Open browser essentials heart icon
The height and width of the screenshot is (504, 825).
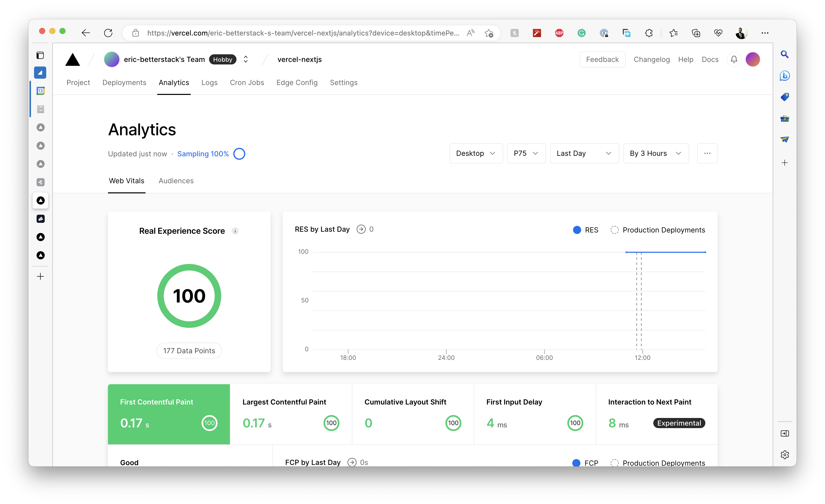pyautogui.click(x=718, y=33)
